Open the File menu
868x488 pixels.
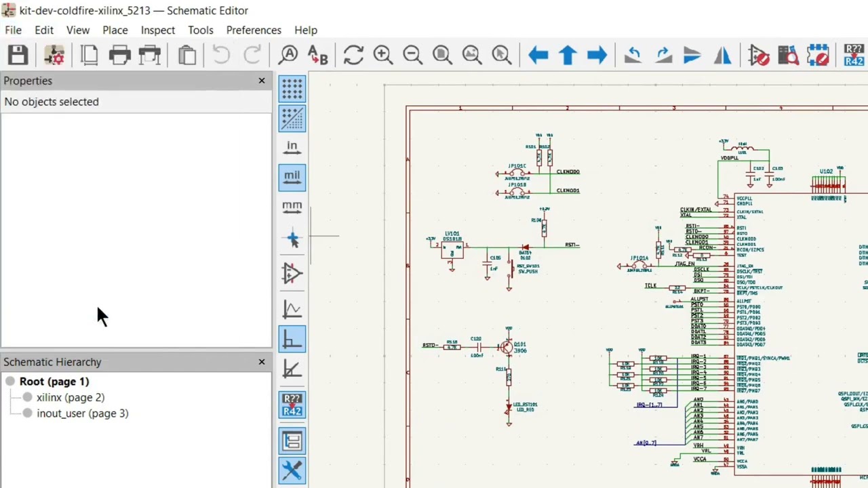coord(13,30)
